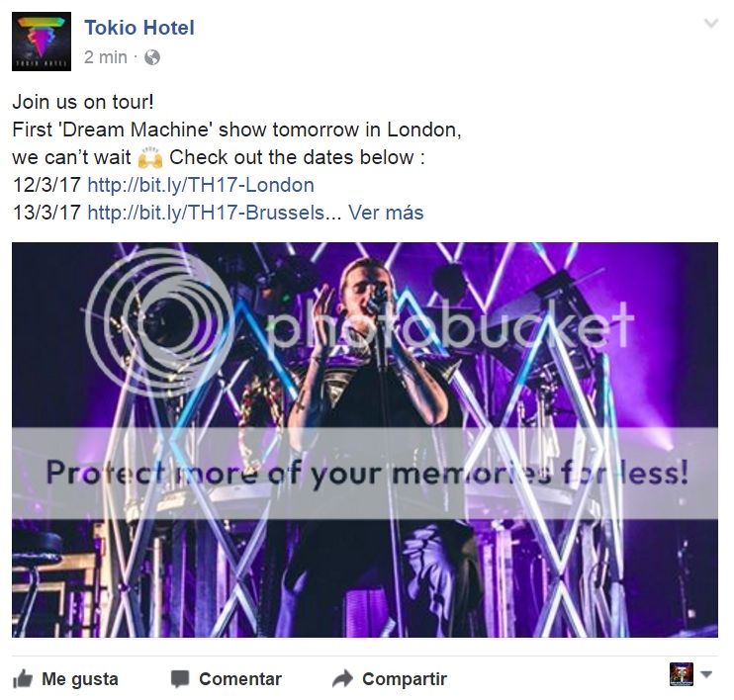Open the Tokio Hotel page name link
The image size is (734, 700).
[139, 28]
